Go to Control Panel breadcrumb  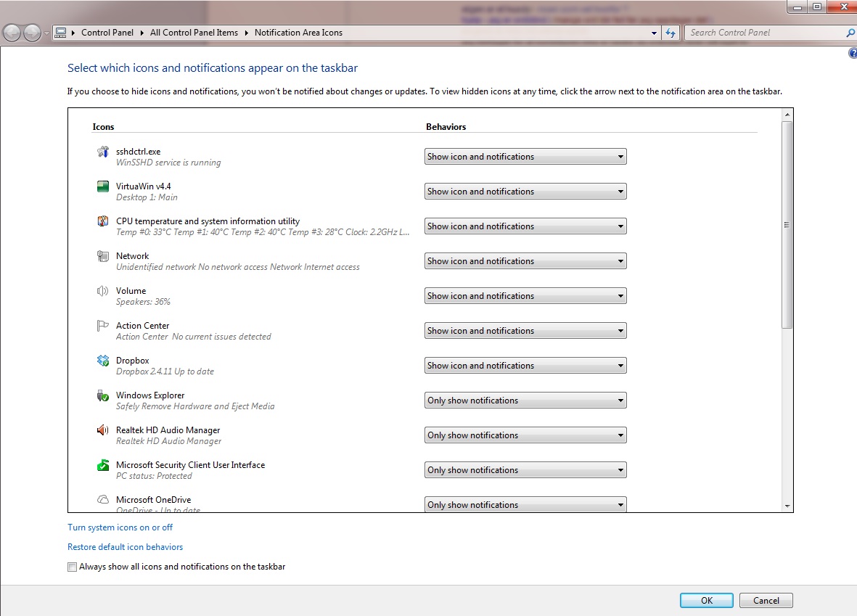coord(107,33)
